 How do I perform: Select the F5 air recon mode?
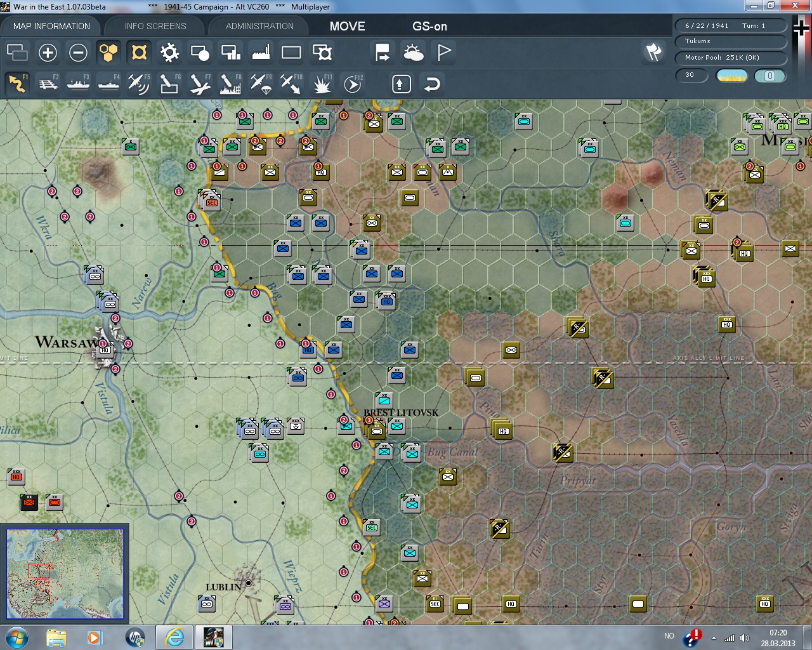click(139, 84)
